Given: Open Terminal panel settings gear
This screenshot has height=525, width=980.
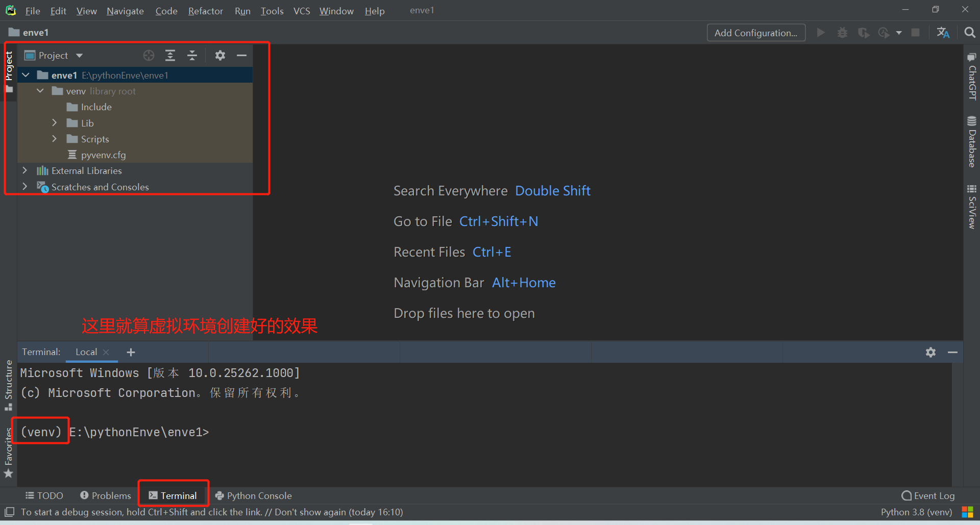Looking at the screenshot, I should (930, 352).
